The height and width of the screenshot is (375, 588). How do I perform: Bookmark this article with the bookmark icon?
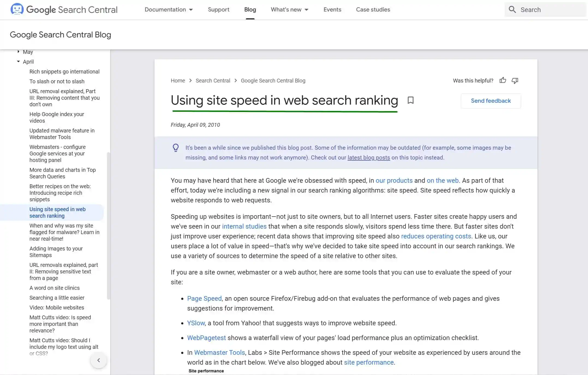pos(410,100)
